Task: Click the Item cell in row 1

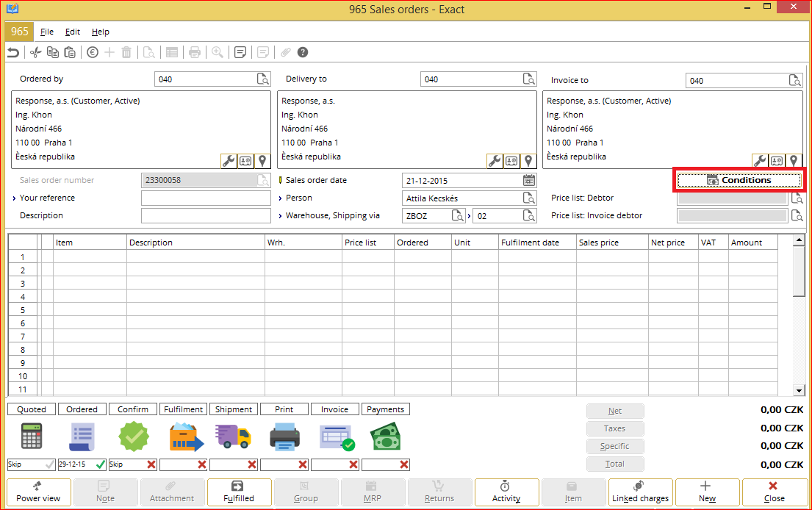Action: (90, 256)
